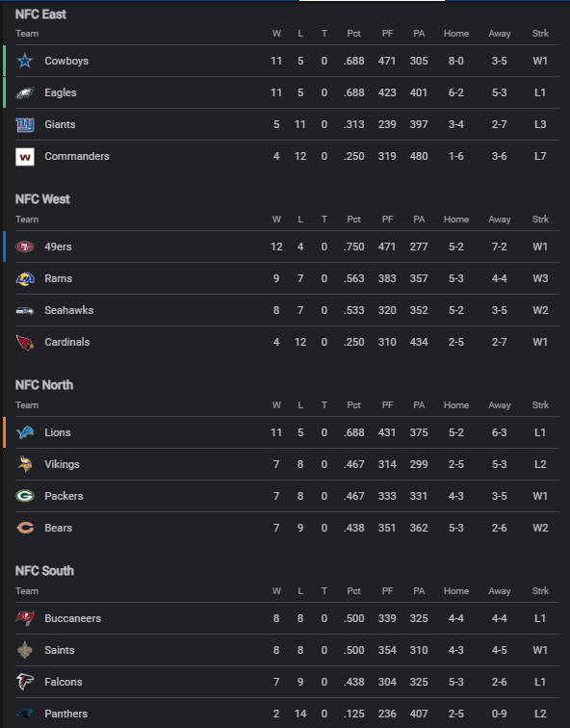Image resolution: width=570 pixels, height=728 pixels.
Task: Click the 49ers team logo
Action: [x=25, y=247]
